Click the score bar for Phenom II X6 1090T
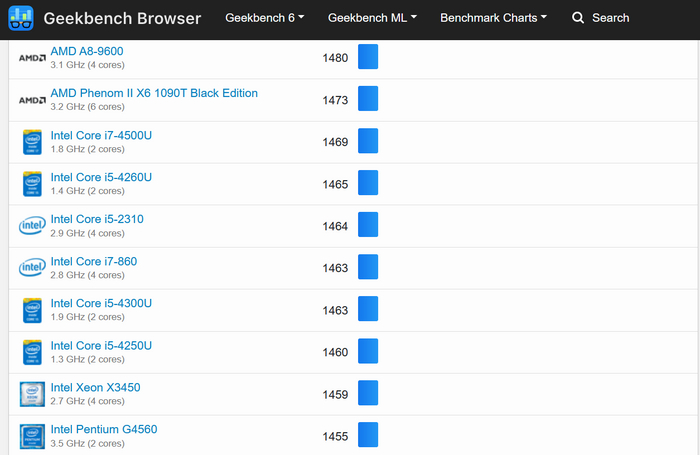Viewport: 700px width, 455px height. pos(368,99)
